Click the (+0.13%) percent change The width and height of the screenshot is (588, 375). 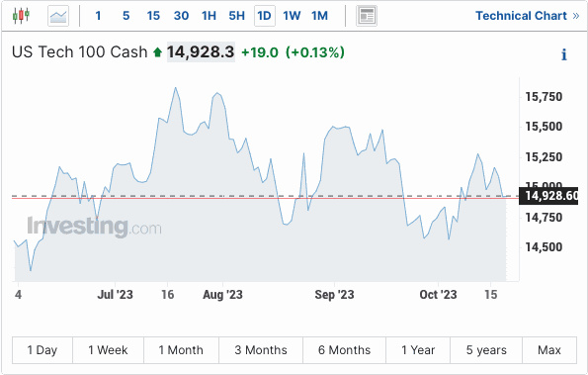point(315,52)
